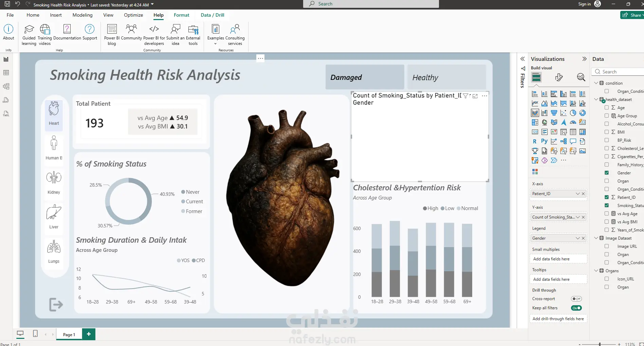Switch to the Home ribbon tab
This screenshot has height=346, width=644.
tap(33, 15)
